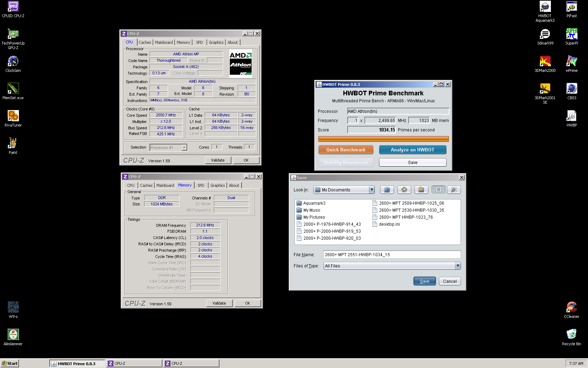This screenshot has width=588, height=368.
Task: Cancel the Save dialog
Action: click(450, 281)
